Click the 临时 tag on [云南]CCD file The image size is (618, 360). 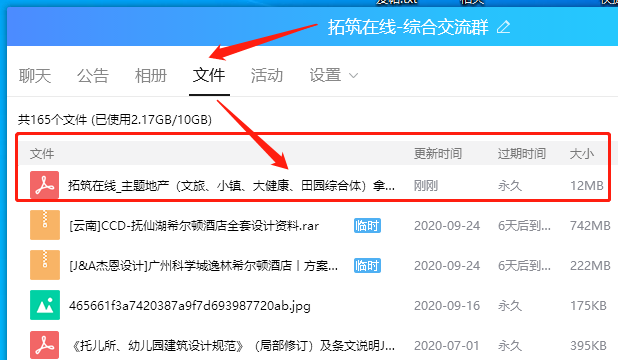coord(367,226)
